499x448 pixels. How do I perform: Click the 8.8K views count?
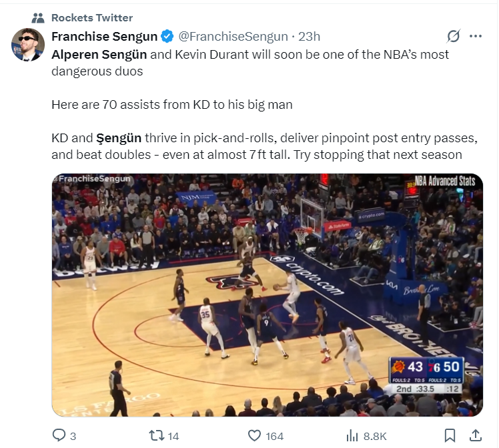click(375, 437)
